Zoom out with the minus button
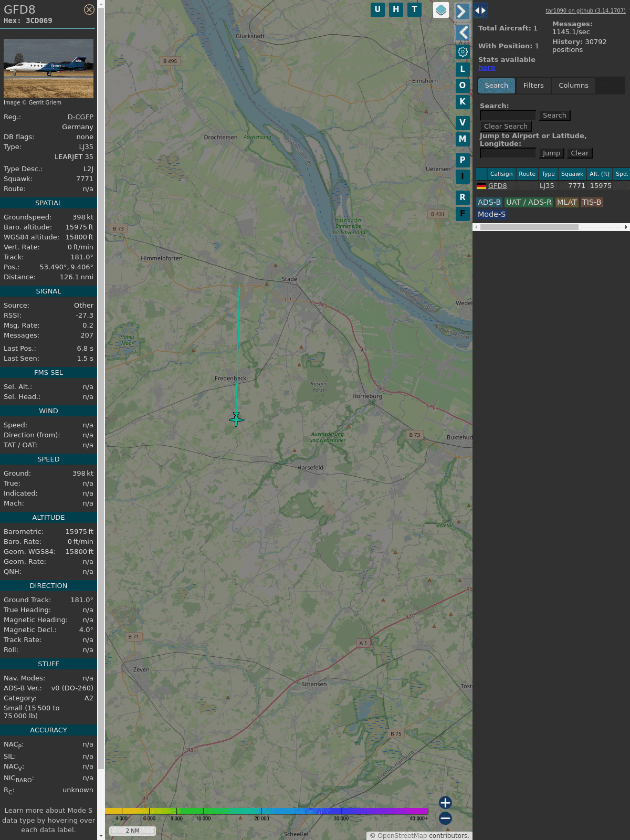Image resolution: width=630 pixels, height=840 pixels. pyautogui.click(x=445, y=818)
